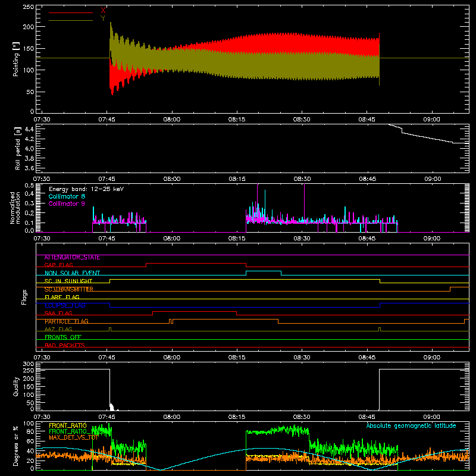The image size is (476, 476).
Task: Select the orange MAX_DET_VS_TOT legend label
Action: coord(74,438)
